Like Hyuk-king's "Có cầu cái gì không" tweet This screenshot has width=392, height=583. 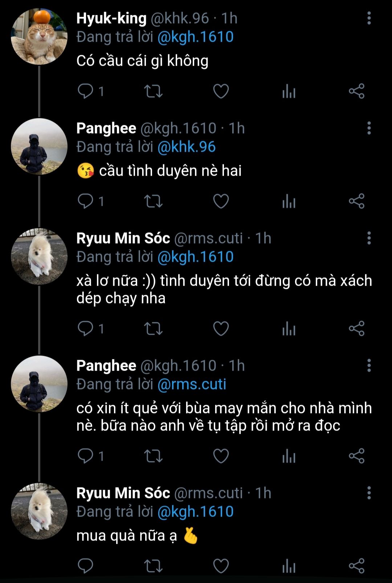point(221,91)
